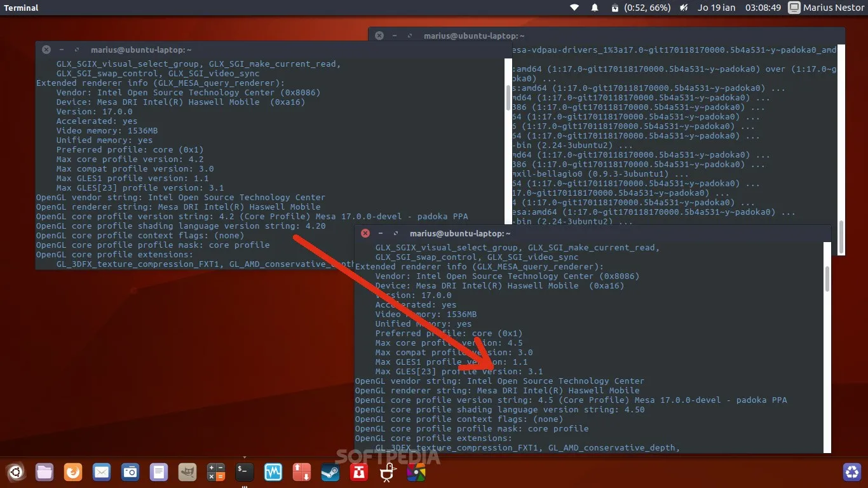868x488 pixels.
Task: Open the mail client envelope icon
Action: [102, 472]
